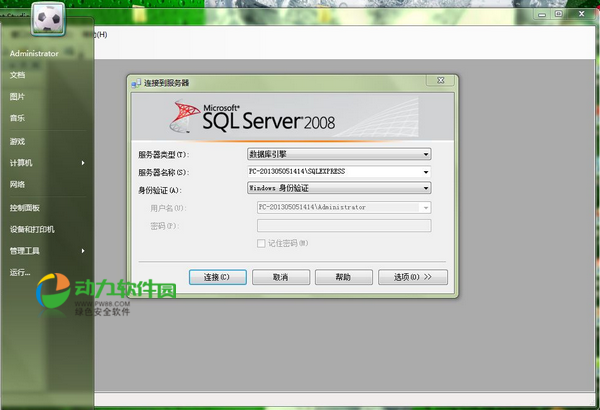Viewport: 600px width, 410px height.
Task: Close the Management Studio main window
Action: (x=582, y=14)
